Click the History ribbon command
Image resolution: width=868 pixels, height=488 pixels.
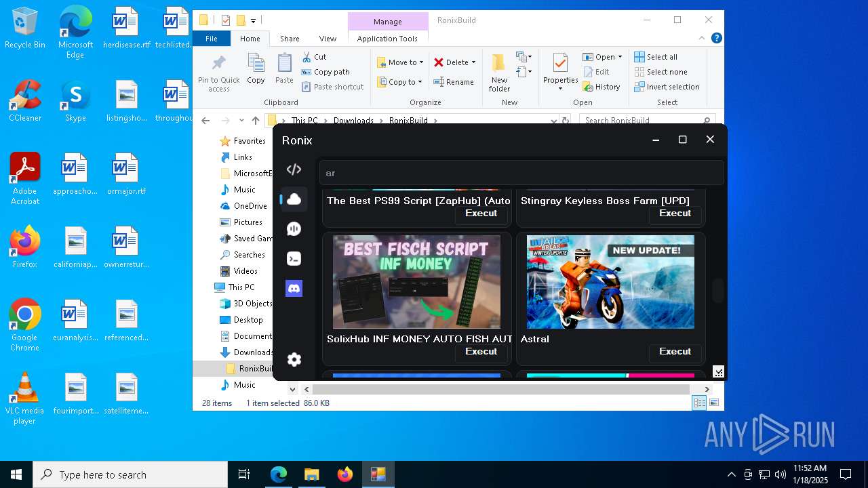[601, 87]
